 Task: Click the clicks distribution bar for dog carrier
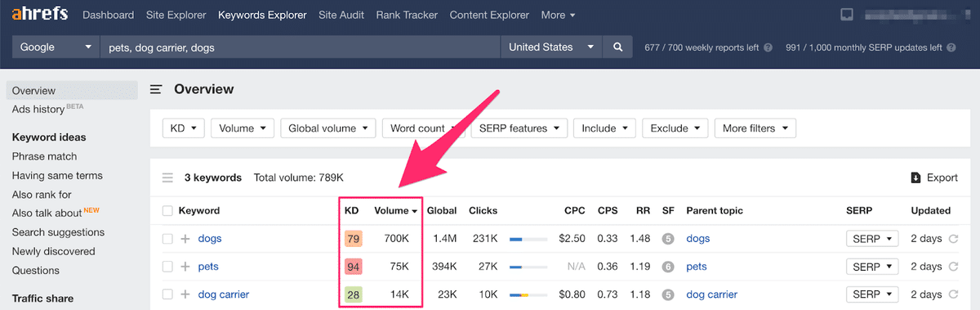coord(528,295)
